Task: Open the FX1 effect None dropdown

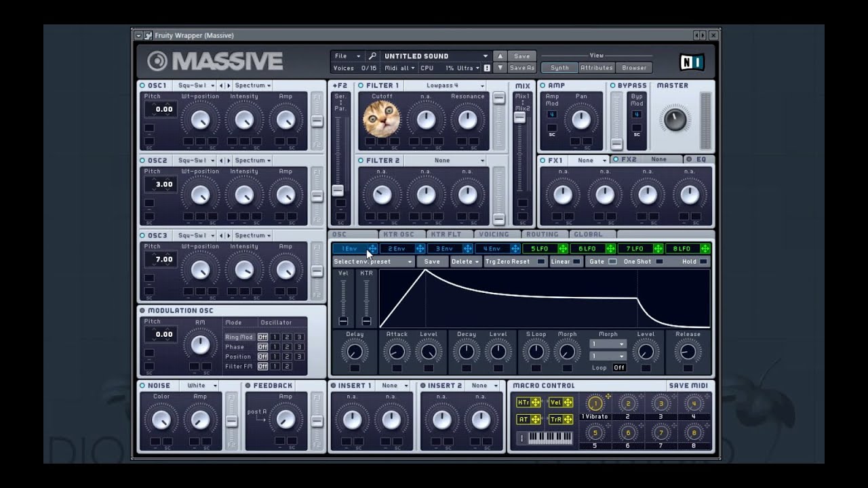Action: 588,161
